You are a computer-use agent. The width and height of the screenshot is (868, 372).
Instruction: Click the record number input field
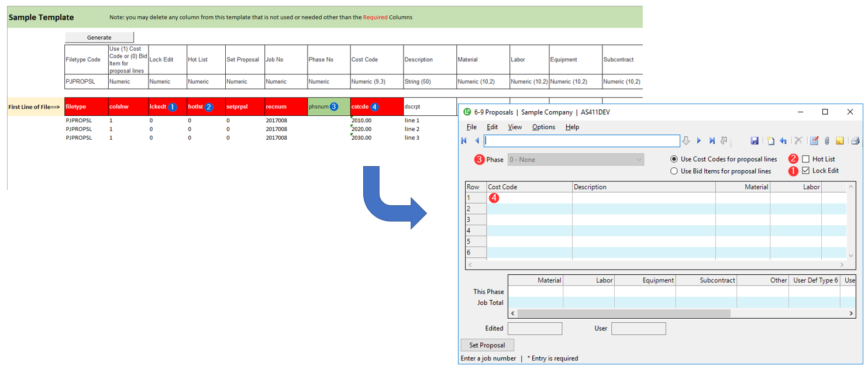[581, 141]
